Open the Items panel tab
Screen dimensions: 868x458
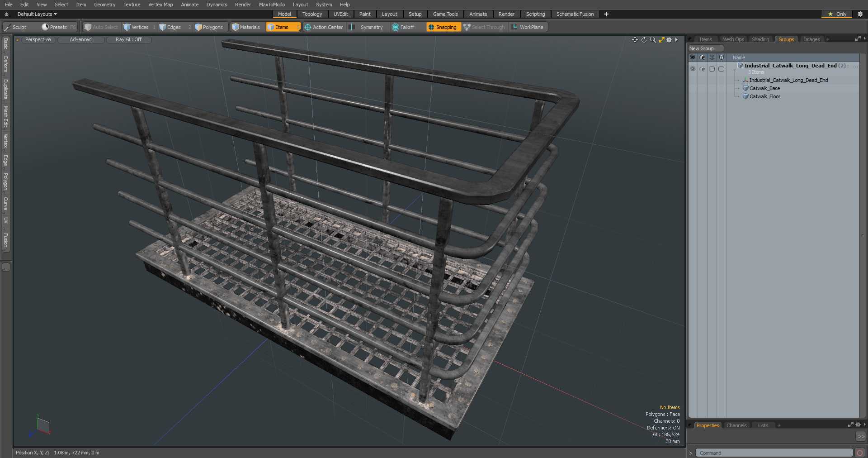[705, 39]
